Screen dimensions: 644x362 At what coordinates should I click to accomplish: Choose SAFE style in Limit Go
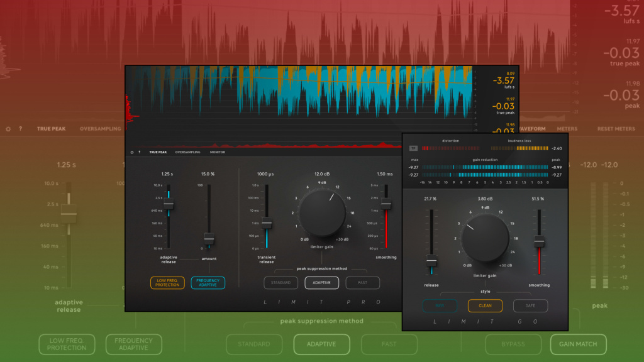coord(530,306)
